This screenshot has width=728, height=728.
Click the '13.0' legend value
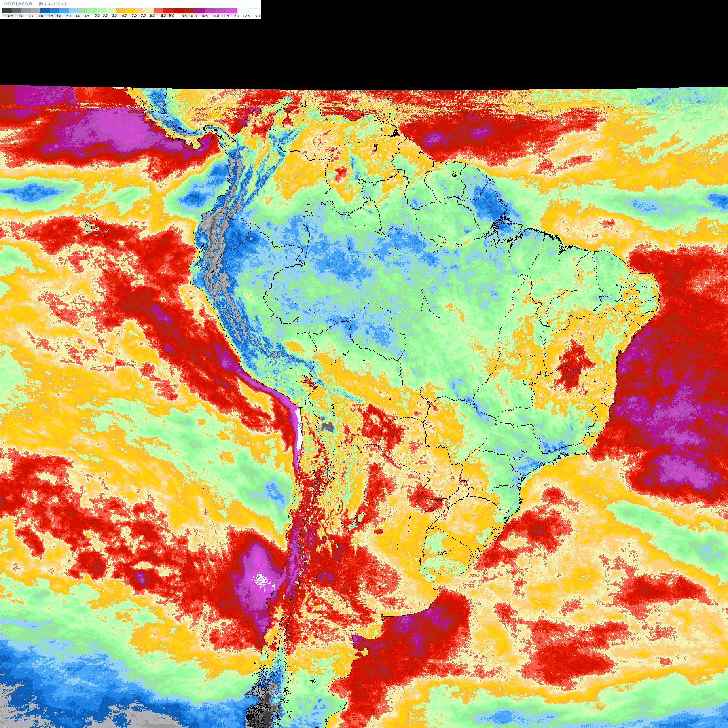[x=257, y=16]
